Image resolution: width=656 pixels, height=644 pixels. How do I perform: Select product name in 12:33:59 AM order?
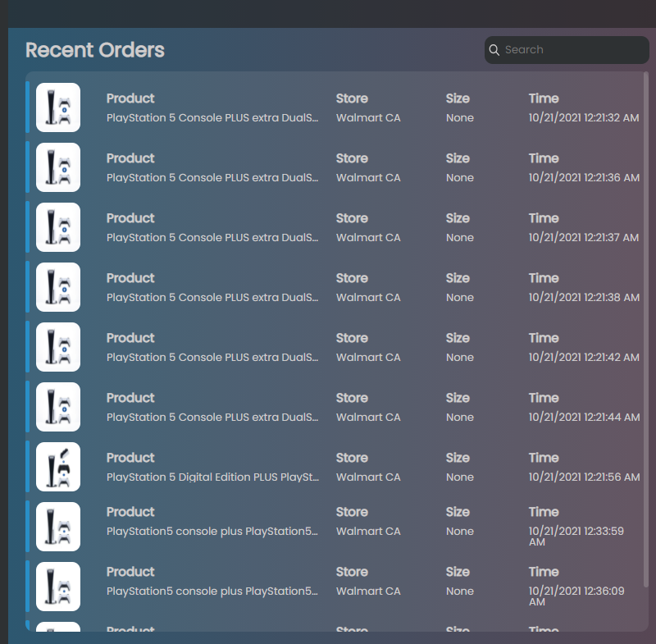point(212,531)
